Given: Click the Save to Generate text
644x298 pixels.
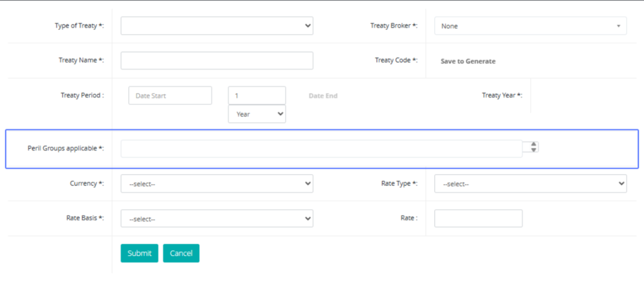Looking at the screenshot, I should [x=468, y=61].
